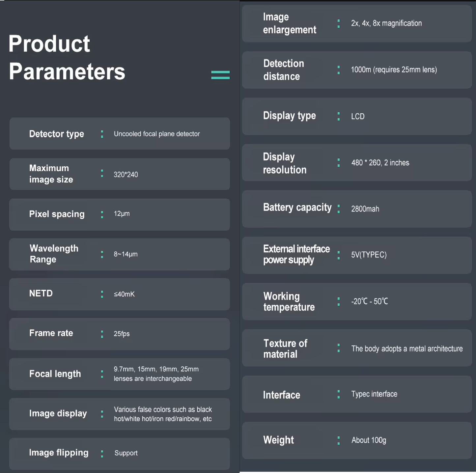Viewport: 476px width, 473px height.
Task: Click the 320*240 maximum image size value
Action: click(126, 175)
